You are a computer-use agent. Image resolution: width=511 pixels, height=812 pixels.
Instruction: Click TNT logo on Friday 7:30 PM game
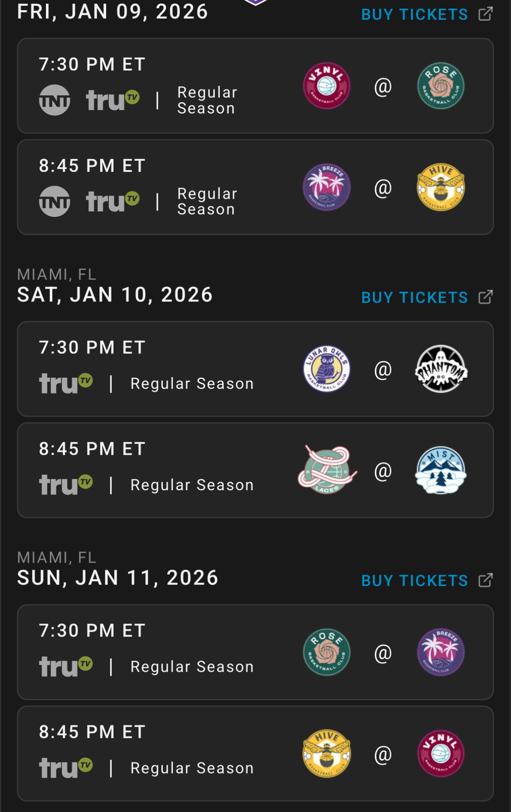[x=55, y=100]
